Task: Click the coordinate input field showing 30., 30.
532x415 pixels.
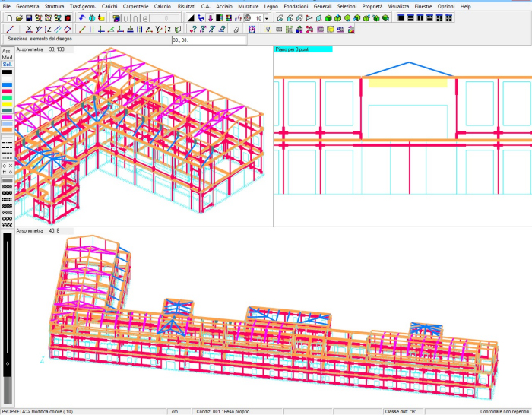Action: click(x=207, y=40)
